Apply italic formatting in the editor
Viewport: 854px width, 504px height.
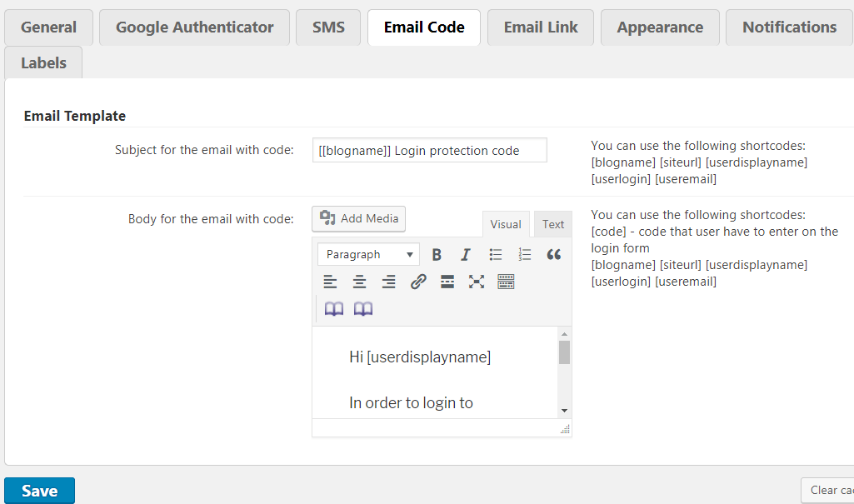pos(466,255)
